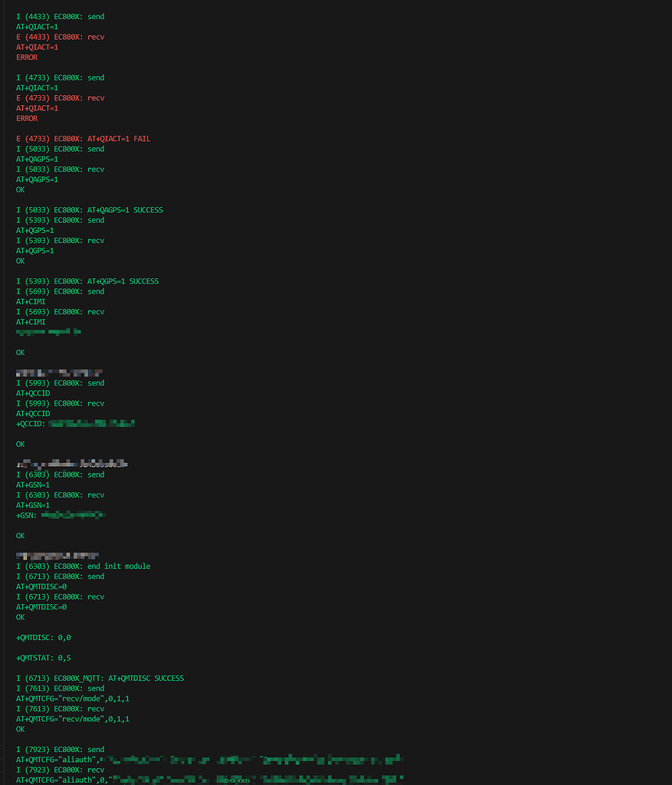The width and height of the screenshot is (672, 785).
Task: Click the 'I (7613) EC800X: send' line
Action: [60, 688]
